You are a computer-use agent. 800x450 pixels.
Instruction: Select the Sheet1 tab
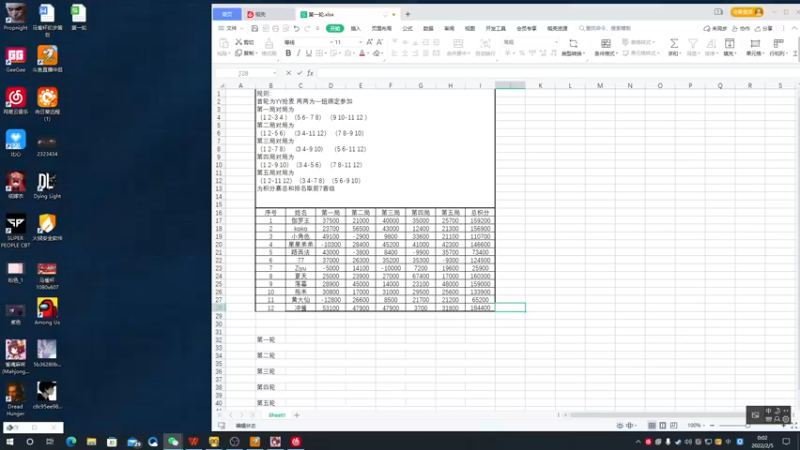277,415
